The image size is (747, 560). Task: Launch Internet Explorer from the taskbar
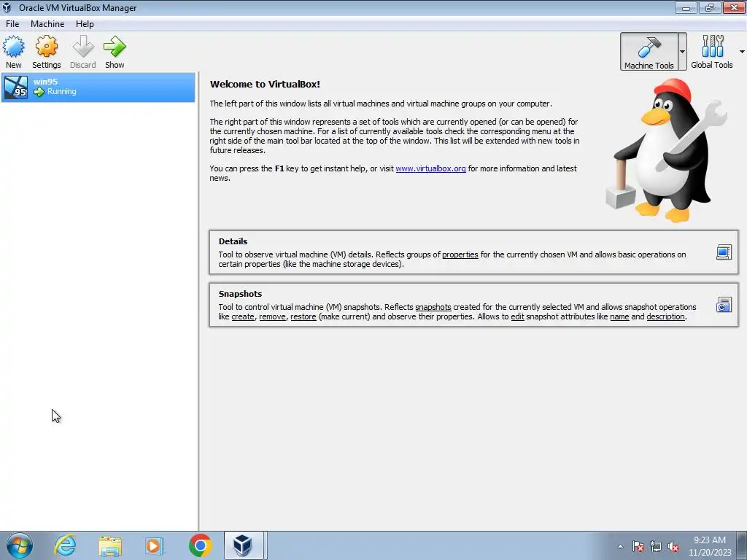[x=65, y=545]
